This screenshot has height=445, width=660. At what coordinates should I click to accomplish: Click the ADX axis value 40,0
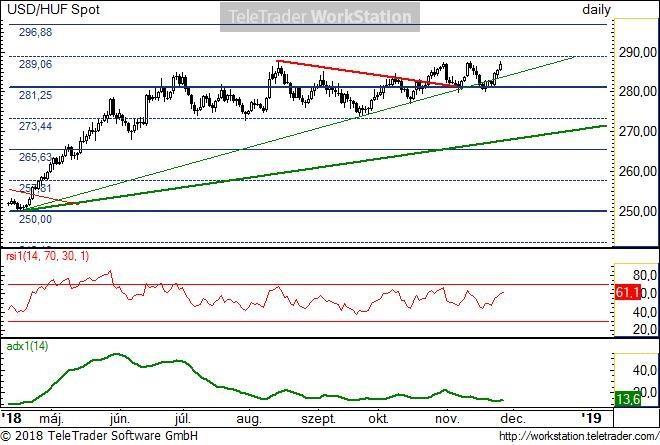click(644, 370)
